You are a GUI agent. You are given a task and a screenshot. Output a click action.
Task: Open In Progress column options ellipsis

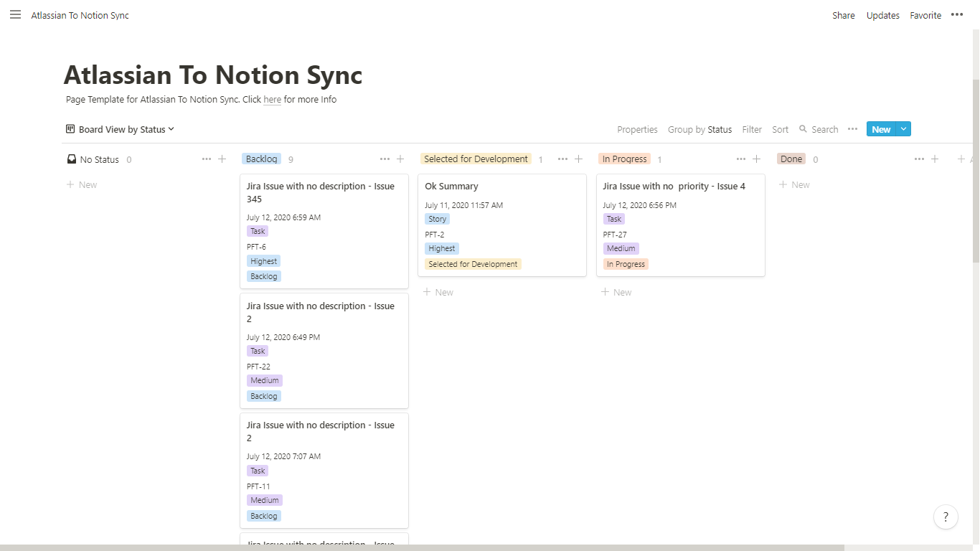click(x=741, y=159)
